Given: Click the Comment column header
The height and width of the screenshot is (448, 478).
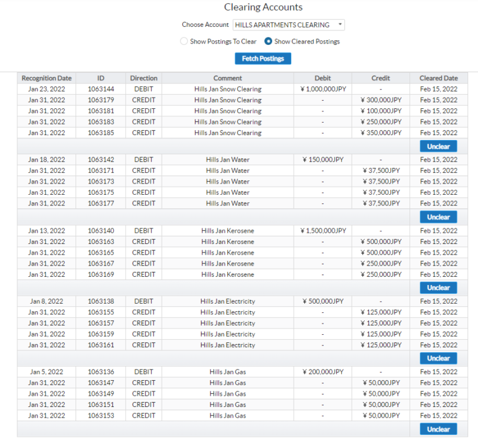Looking at the screenshot, I should tap(228, 78).
